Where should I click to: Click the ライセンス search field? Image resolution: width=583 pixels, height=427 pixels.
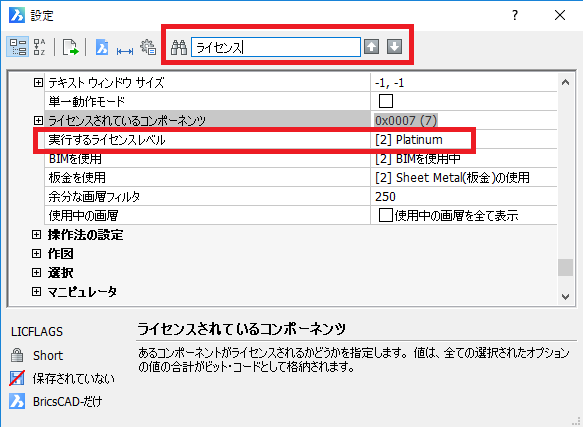point(276,47)
